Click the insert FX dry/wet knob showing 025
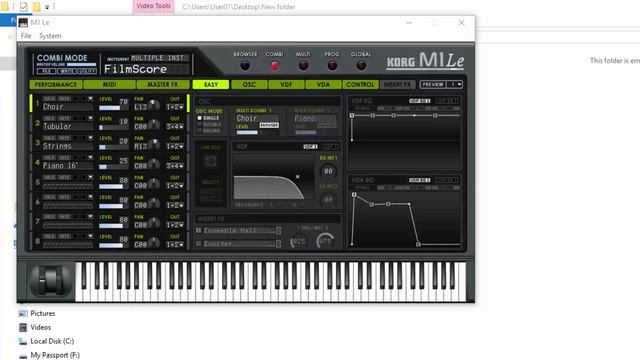The image size is (640, 360). tap(298, 241)
